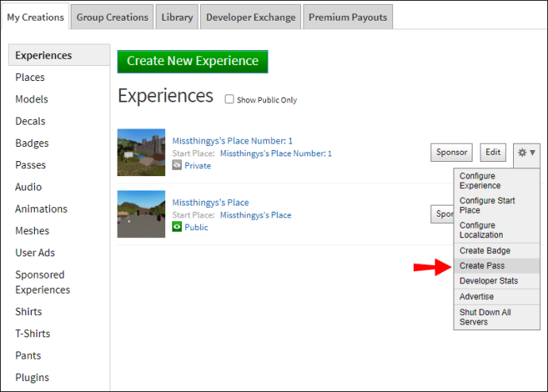The image size is (548, 392).
Task: Select Passes in the sidebar
Action: [30, 165]
